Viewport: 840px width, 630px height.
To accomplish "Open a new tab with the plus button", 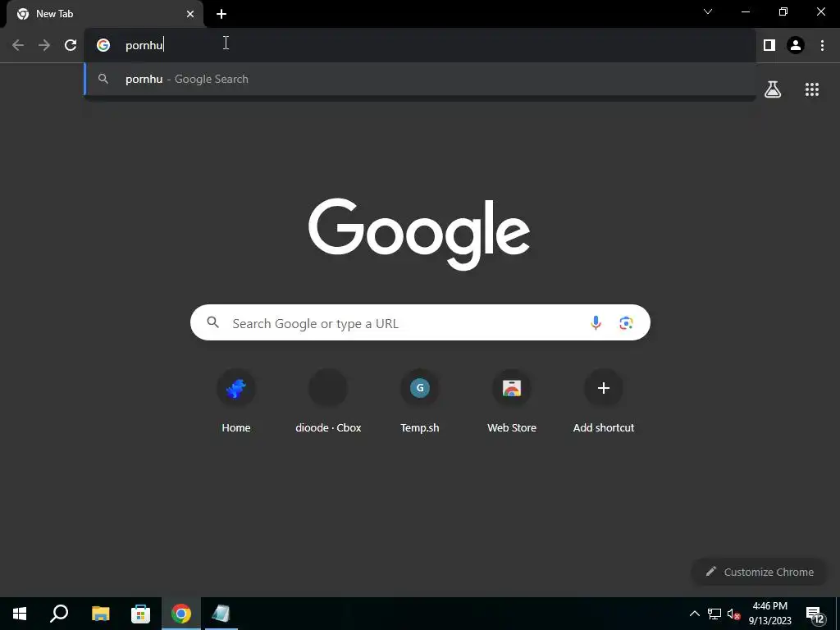I will (221, 14).
